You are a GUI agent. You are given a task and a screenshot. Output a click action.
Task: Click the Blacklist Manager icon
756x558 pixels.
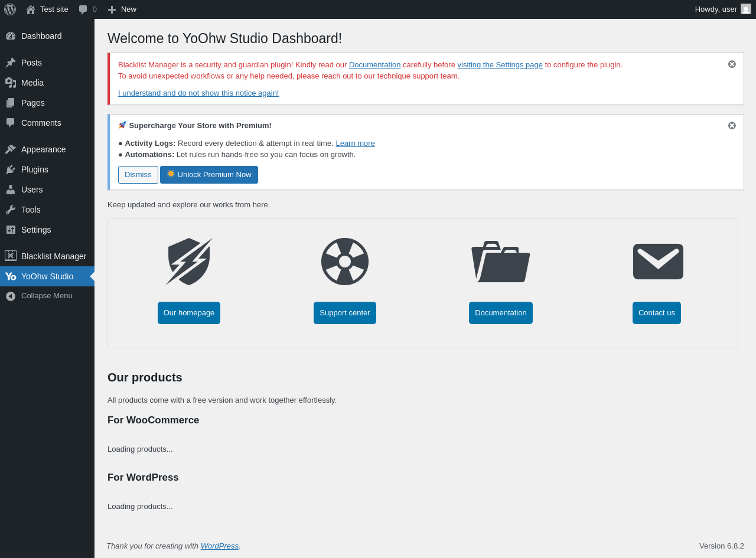pyautogui.click(x=11, y=256)
